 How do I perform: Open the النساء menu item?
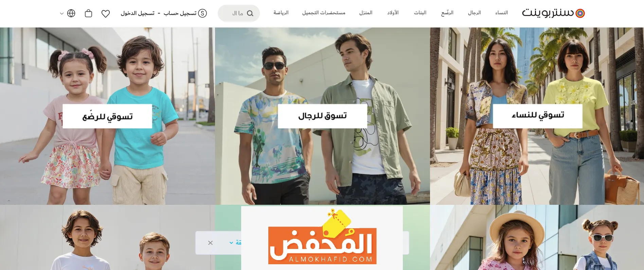click(x=501, y=13)
